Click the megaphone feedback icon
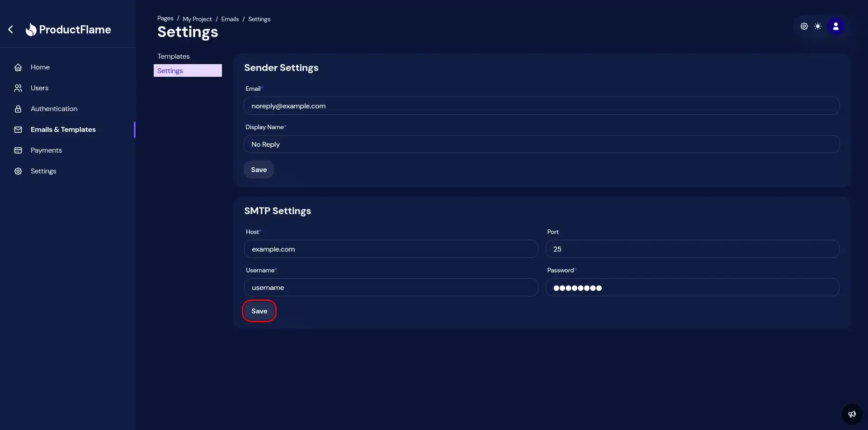The height and width of the screenshot is (430, 868). click(852, 414)
